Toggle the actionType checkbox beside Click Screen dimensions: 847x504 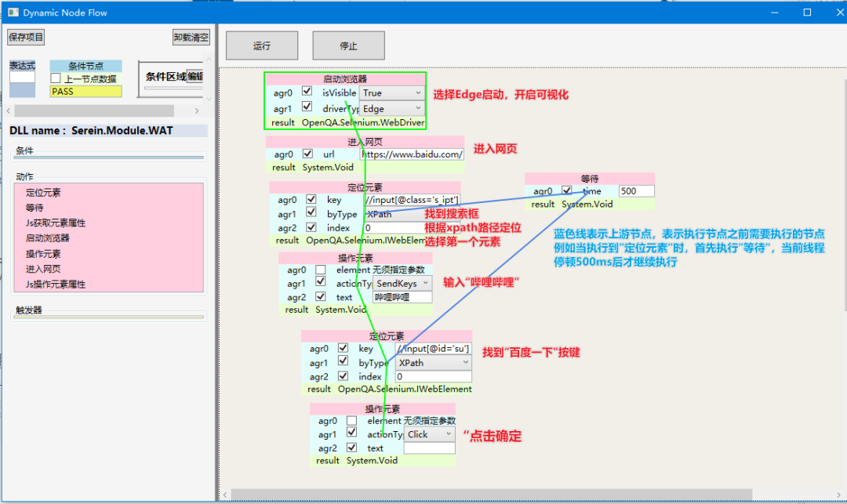[x=351, y=432]
